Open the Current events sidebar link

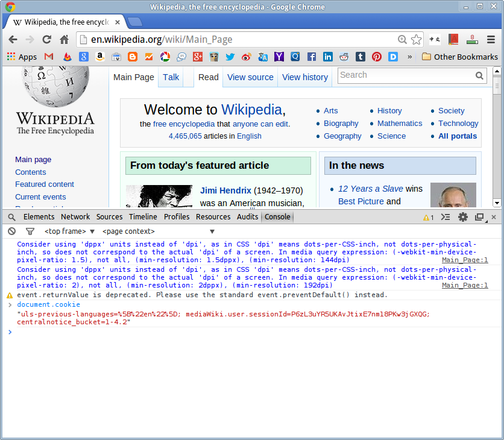tap(40, 196)
